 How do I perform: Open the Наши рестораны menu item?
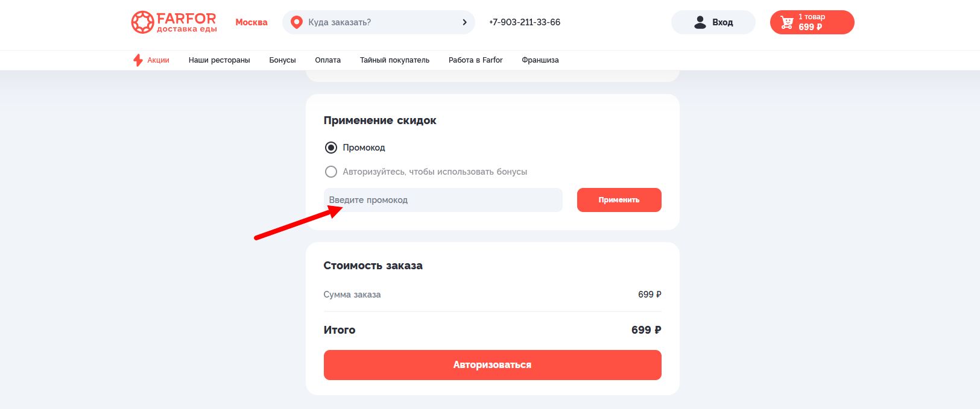click(x=220, y=60)
